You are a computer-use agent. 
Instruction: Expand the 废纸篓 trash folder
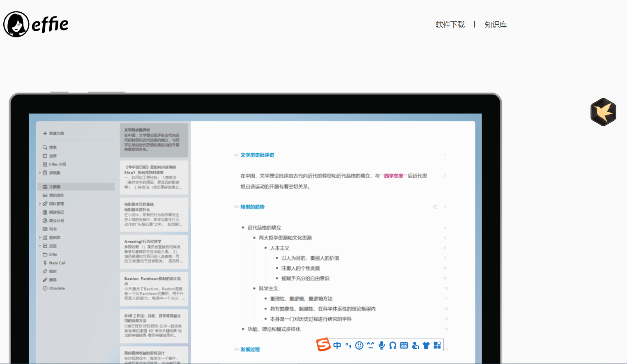coord(40,173)
